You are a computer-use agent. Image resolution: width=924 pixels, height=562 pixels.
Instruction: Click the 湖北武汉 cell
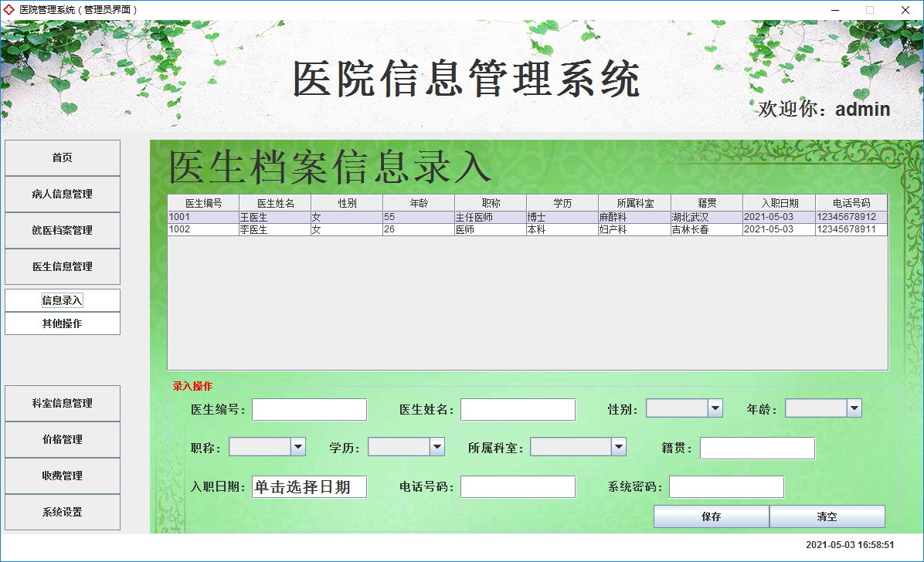click(x=707, y=217)
